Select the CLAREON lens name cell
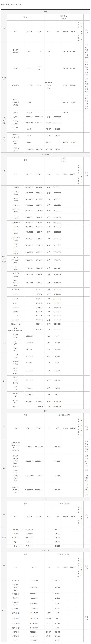The height and width of the screenshot is (644, 91). click(x=16, y=187)
